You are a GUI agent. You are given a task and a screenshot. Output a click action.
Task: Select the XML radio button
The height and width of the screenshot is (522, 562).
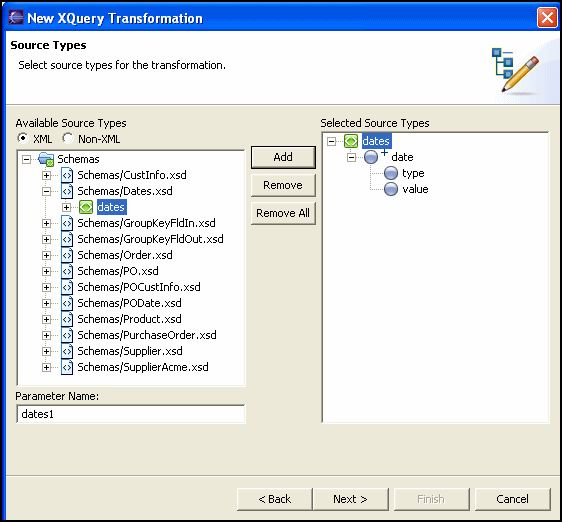tap(23, 138)
